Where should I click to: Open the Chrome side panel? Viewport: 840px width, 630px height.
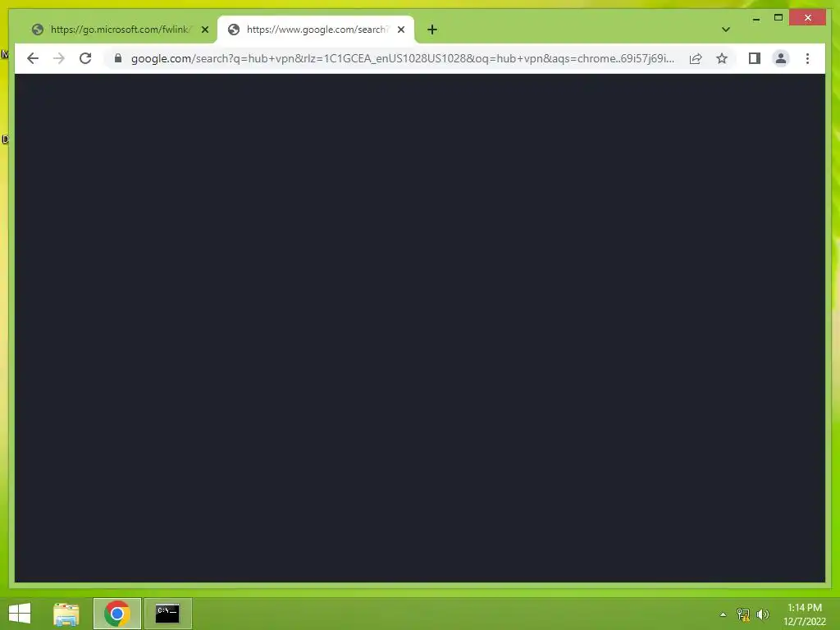point(755,58)
